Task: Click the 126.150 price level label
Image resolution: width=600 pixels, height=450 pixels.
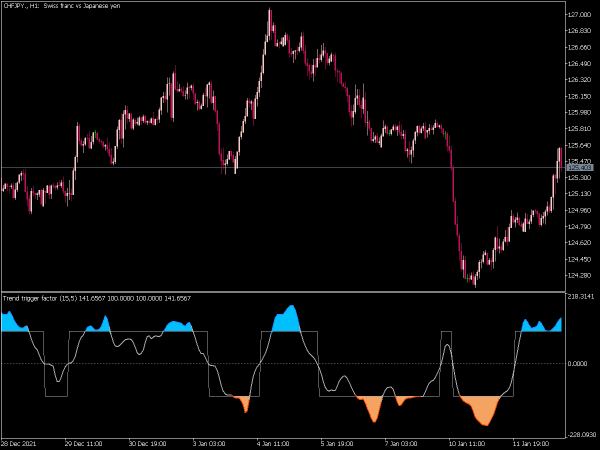Action: coord(580,96)
